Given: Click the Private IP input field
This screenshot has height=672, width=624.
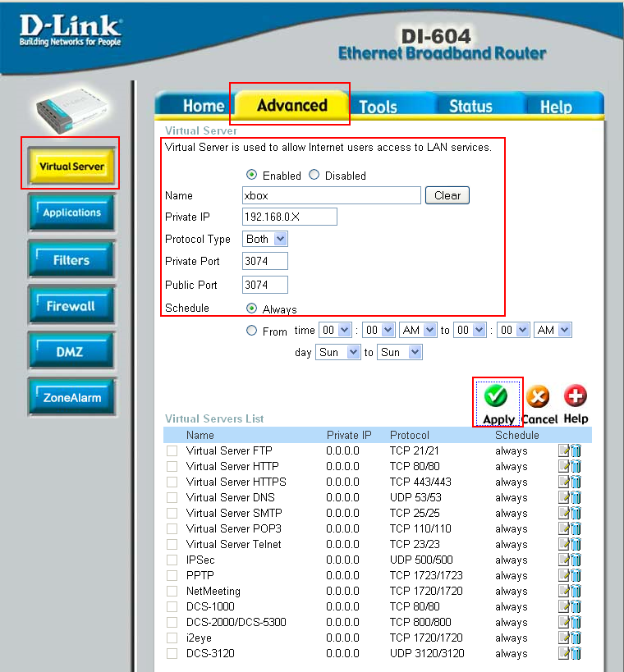Looking at the screenshot, I should point(290,217).
